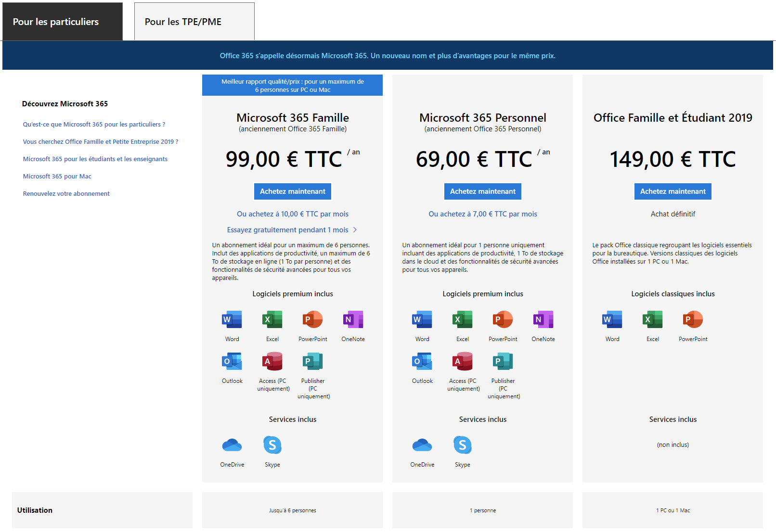Click the Excel icon under Microsoft 365 Personnel
776x532 pixels.
(463, 319)
